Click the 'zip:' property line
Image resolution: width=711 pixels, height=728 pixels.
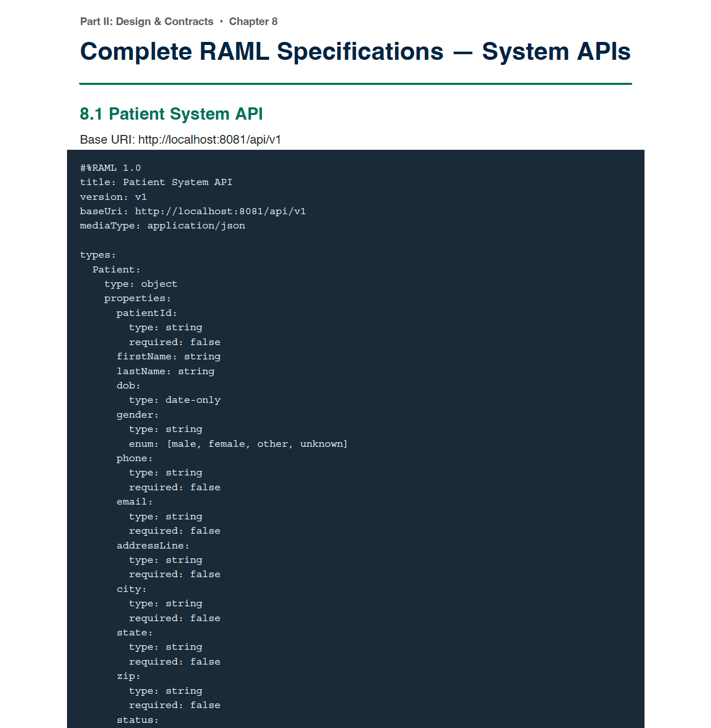pos(128,676)
